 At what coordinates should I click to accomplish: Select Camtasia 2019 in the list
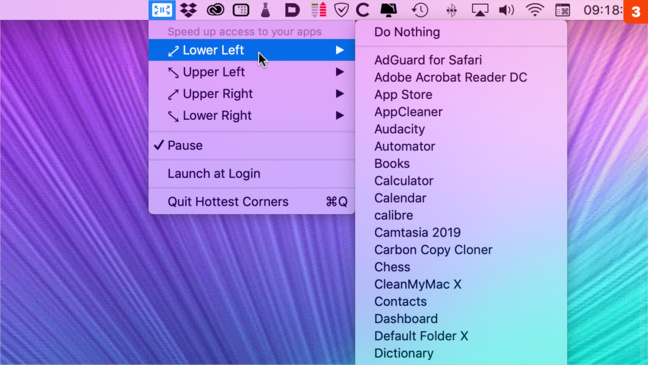point(461,232)
